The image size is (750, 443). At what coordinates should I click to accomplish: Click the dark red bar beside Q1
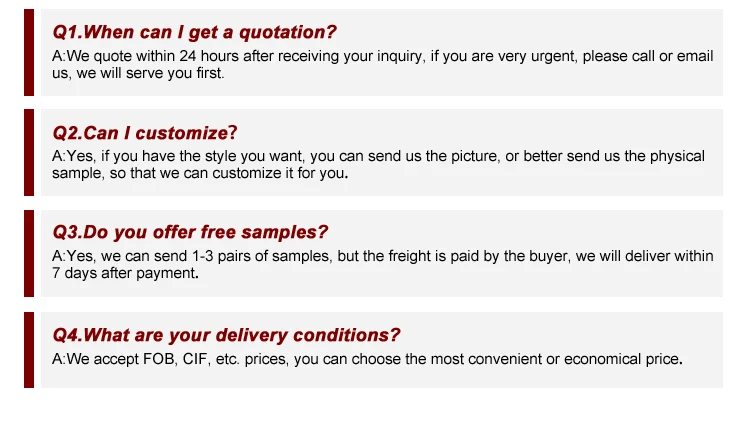coord(28,52)
